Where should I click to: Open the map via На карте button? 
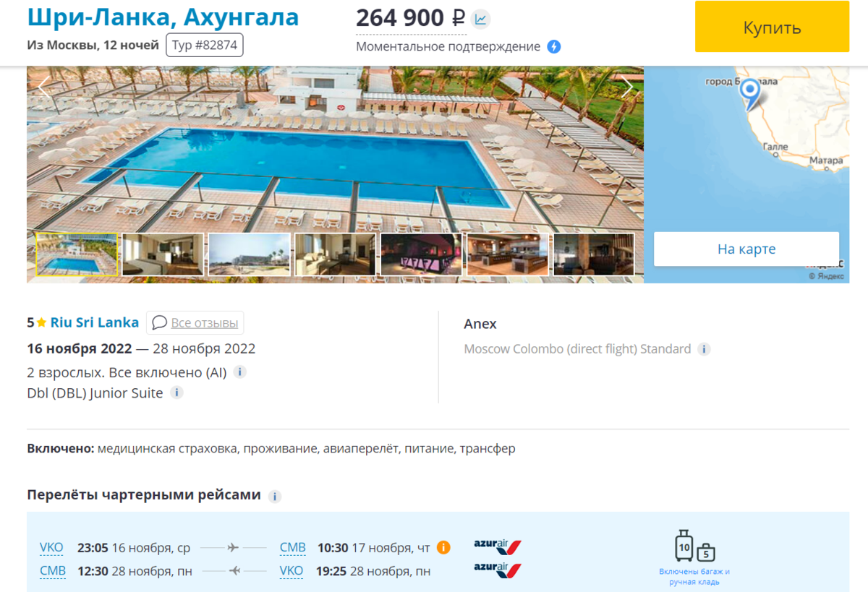tap(746, 249)
